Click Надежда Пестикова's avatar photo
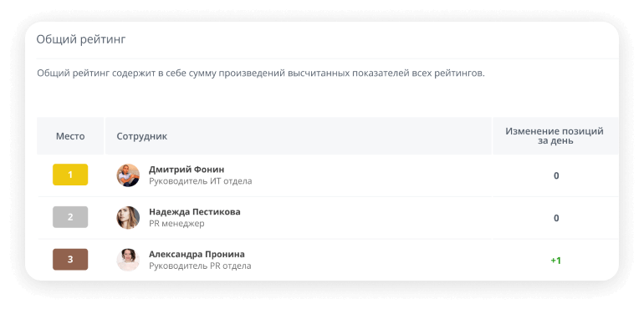 (x=128, y=217)
